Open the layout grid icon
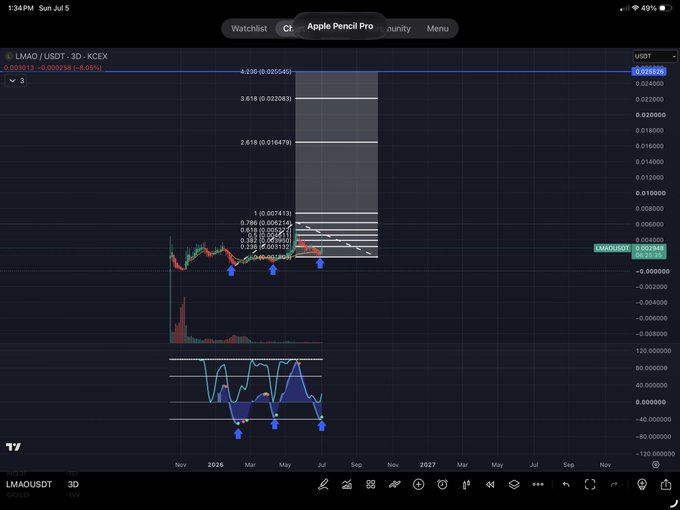The height and width of the screenshot is (510, 680). (x=371, y=484)
